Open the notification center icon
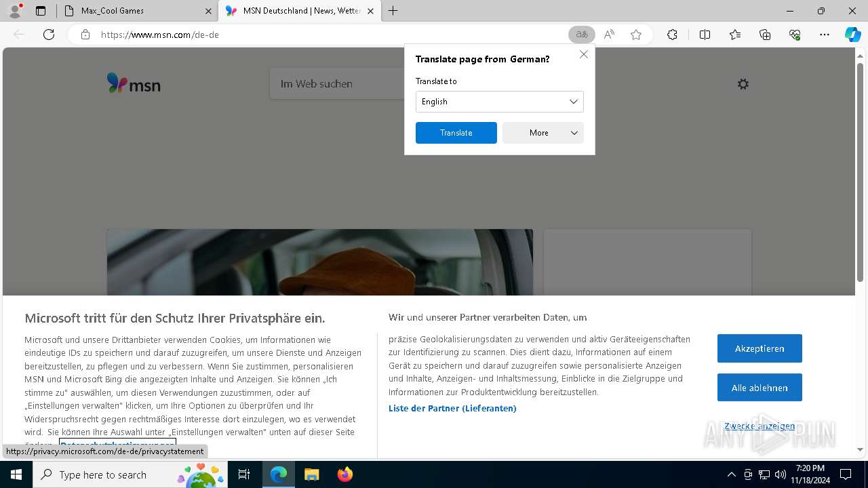Screen dimensions: 868x488 846,474
